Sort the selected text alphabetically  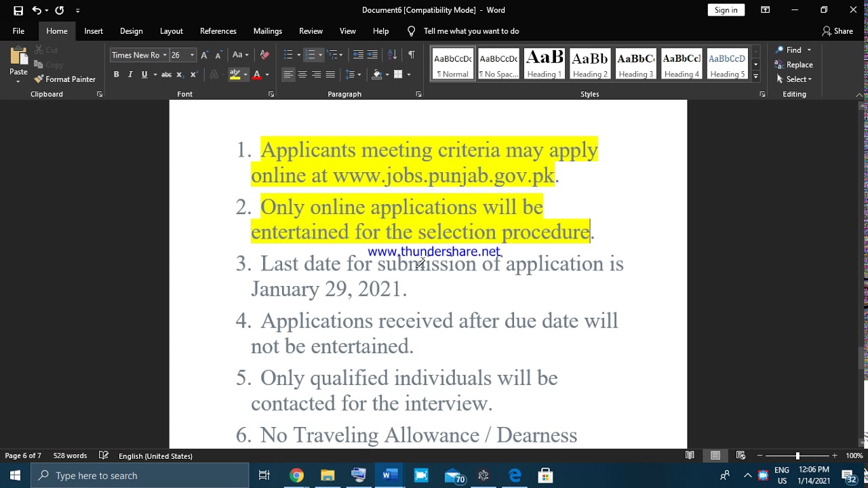point(392,55)
